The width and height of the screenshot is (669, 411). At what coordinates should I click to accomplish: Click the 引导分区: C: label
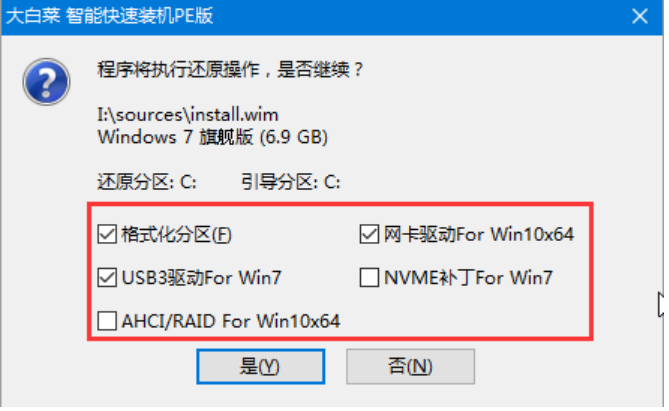point(291,182)
